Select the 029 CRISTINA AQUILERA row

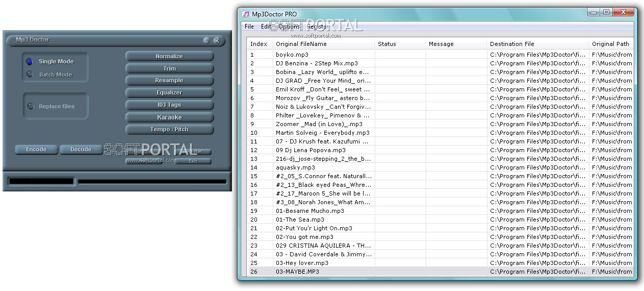[x=440, y=246]
